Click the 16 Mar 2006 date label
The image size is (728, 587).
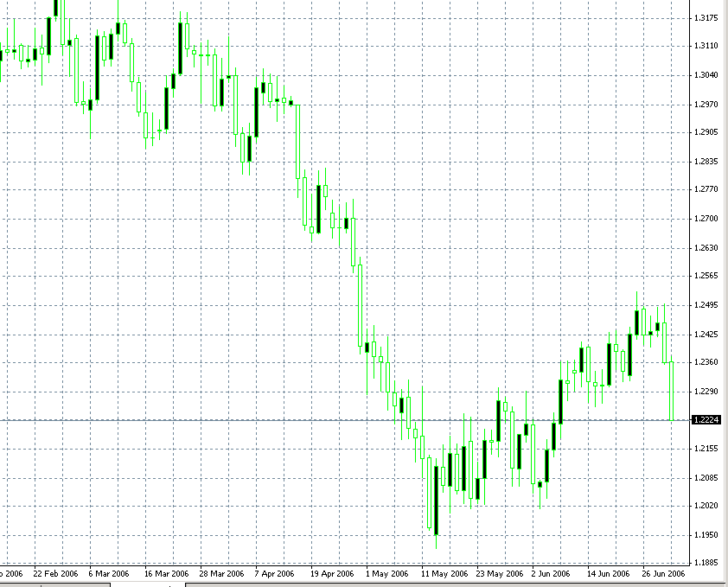167,574
